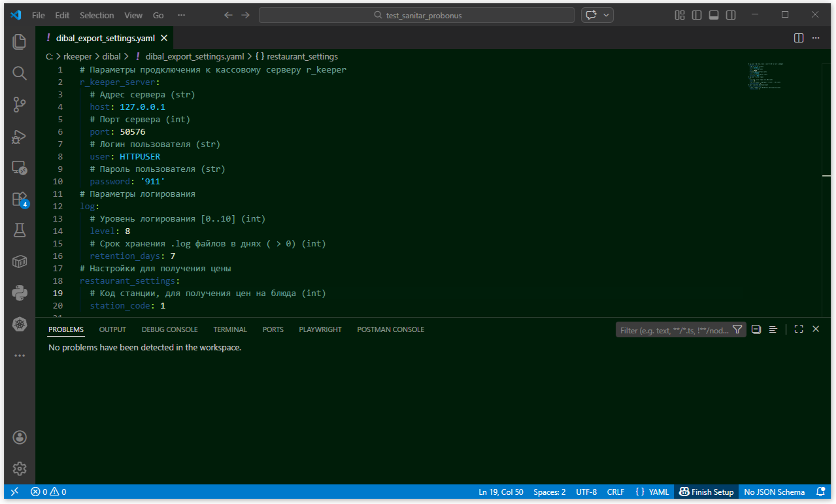Open the Run and Debug view

19,136
